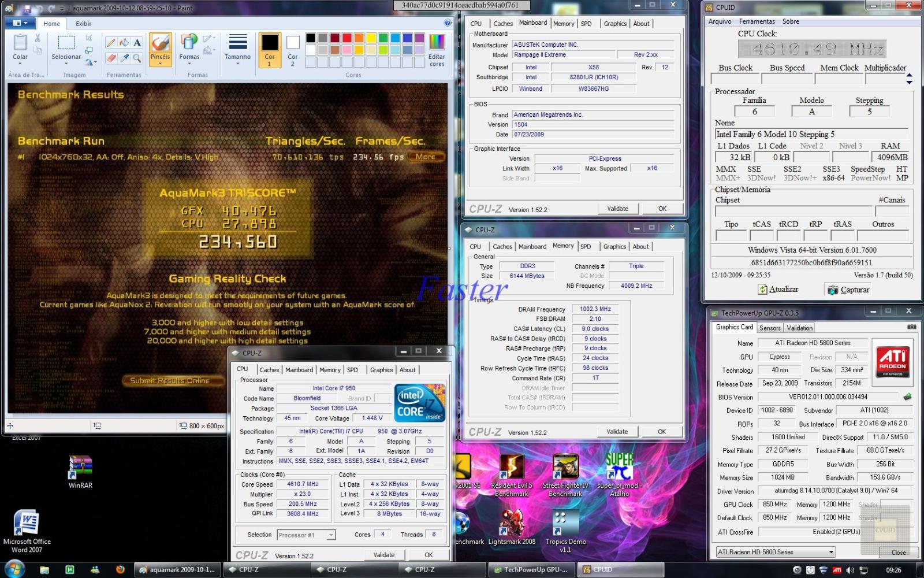Open Paint help with the question mark icon
This screenshot has height=578, width=924.
[448, 23]
